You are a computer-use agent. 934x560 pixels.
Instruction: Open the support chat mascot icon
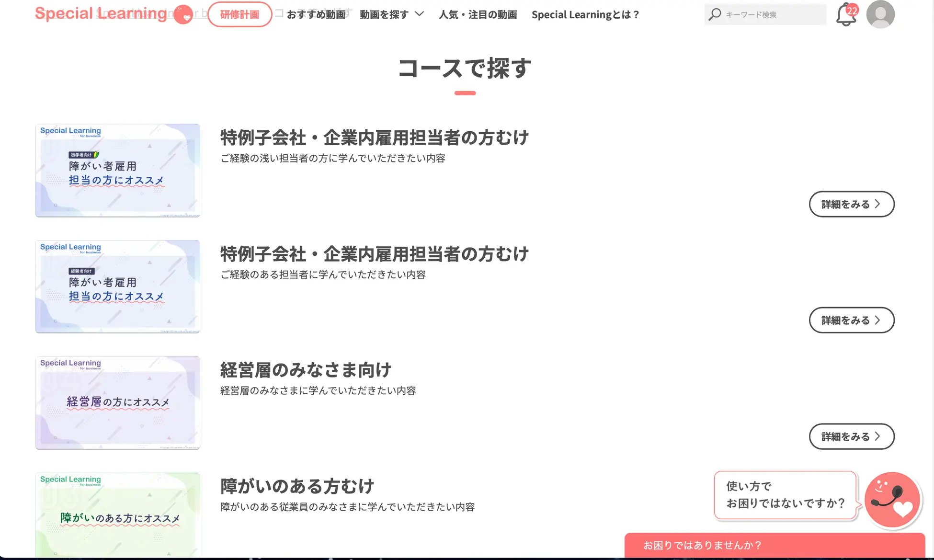click(892, 500)
